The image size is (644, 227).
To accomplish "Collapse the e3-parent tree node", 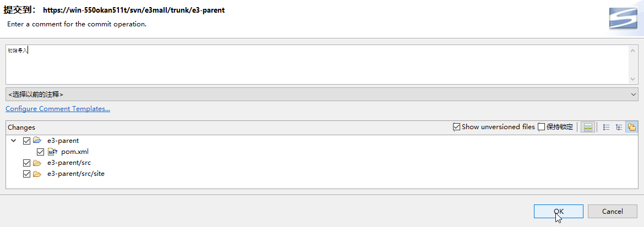I will tap(14, 141).
